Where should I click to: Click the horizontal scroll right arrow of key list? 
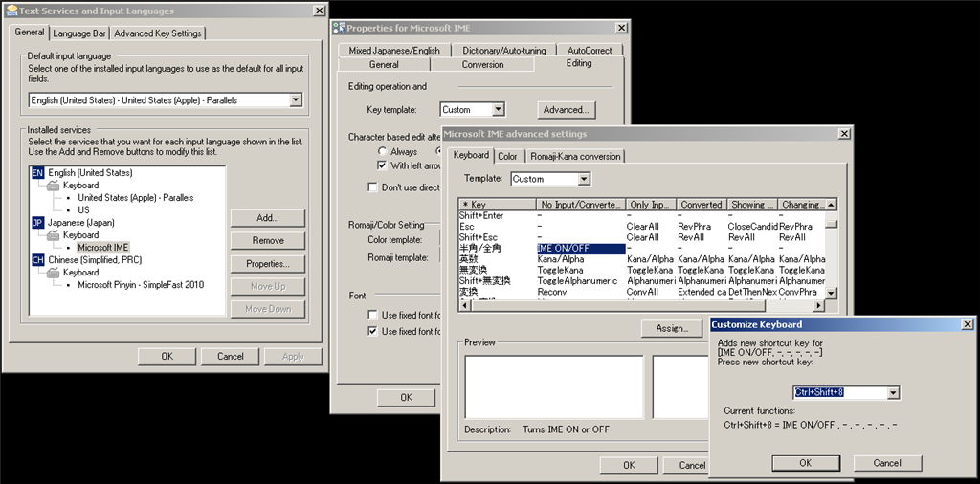click(x=818, y=305)
